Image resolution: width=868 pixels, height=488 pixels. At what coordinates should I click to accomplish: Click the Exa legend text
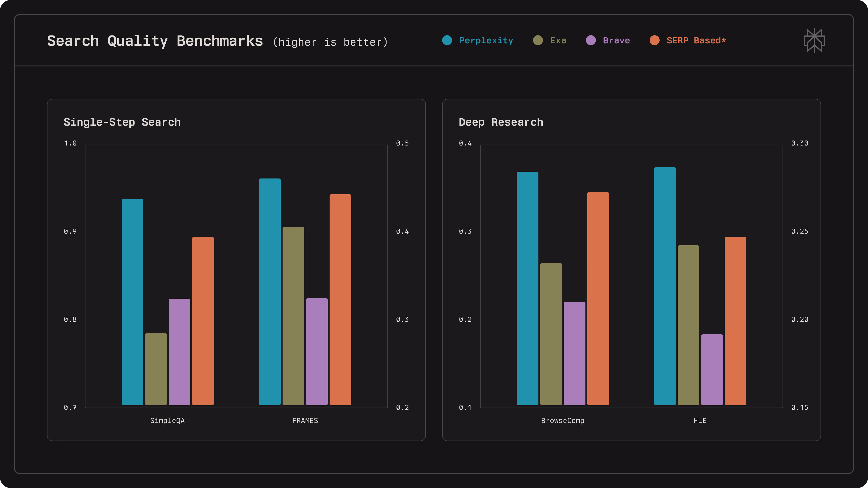coord(558,40)
